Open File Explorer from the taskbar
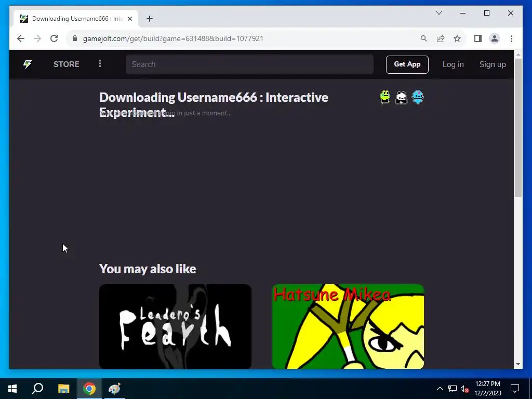Image resolution: width=532 pixels, height=399 pixels. coord(63,389)
